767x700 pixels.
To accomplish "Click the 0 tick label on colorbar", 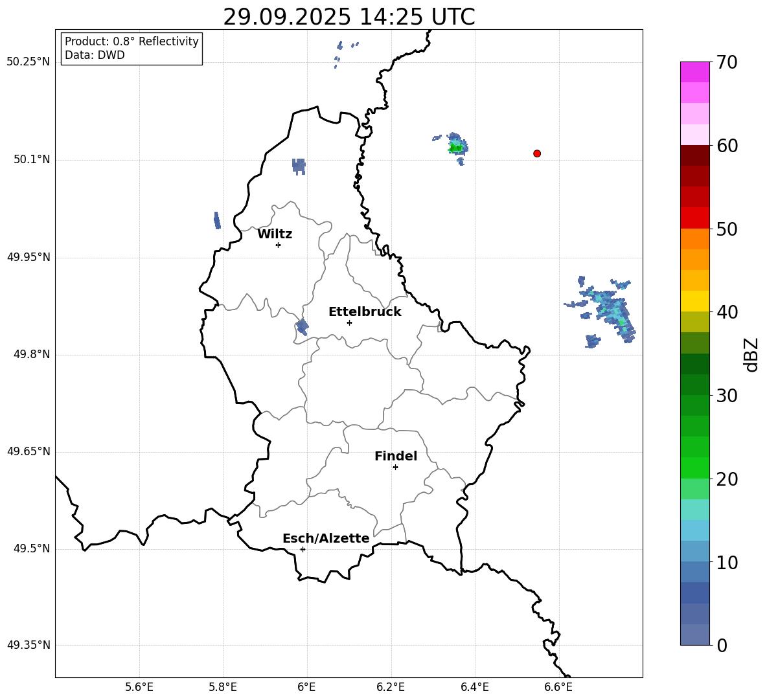I will click(x=722, y=646).
